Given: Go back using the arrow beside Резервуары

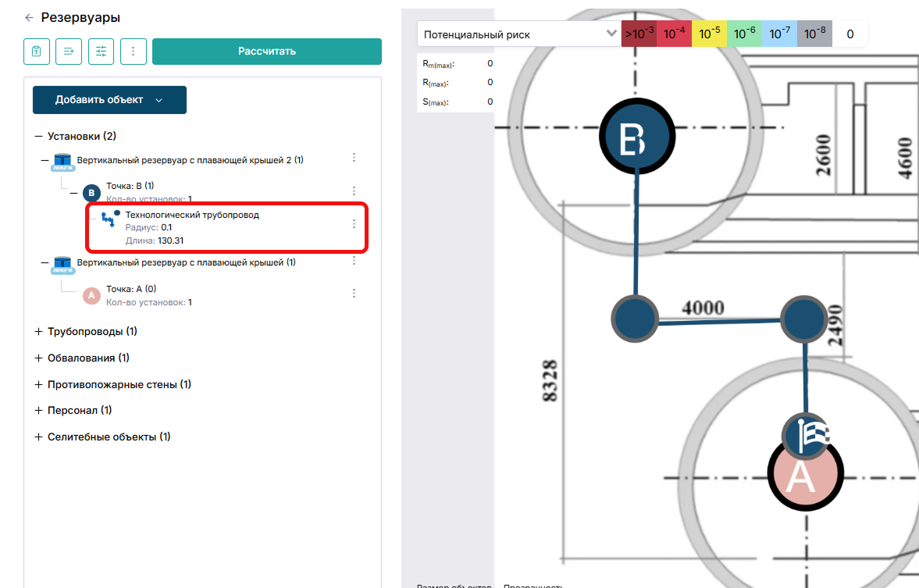Looking at the screenshot, I should coord(29,18).
